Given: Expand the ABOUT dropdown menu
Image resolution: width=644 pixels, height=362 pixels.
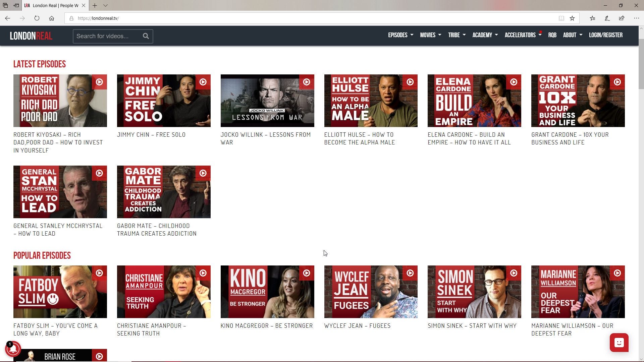Looking at the screenshot, I should (573, 35).
